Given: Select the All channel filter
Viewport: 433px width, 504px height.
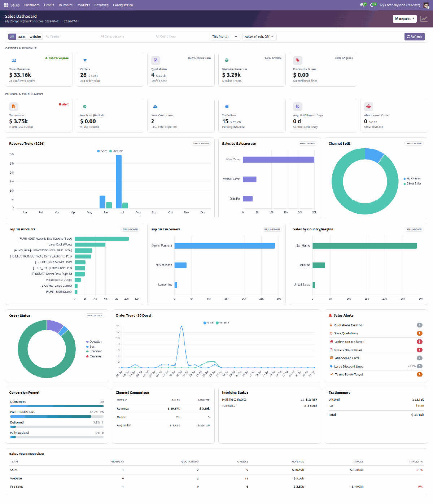Looking at the screenshot, I should pos(12,36).
